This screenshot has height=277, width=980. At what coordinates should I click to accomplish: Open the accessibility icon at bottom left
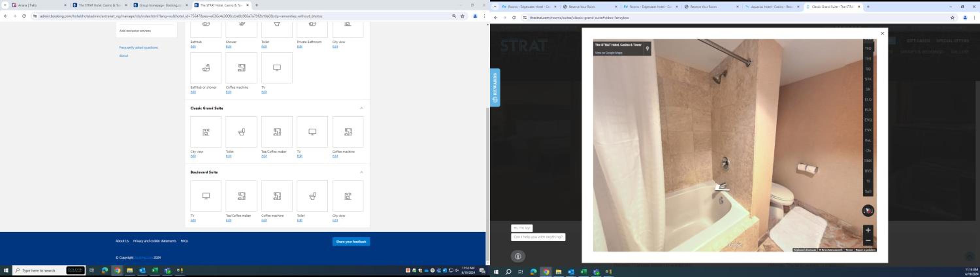(518, 256)
